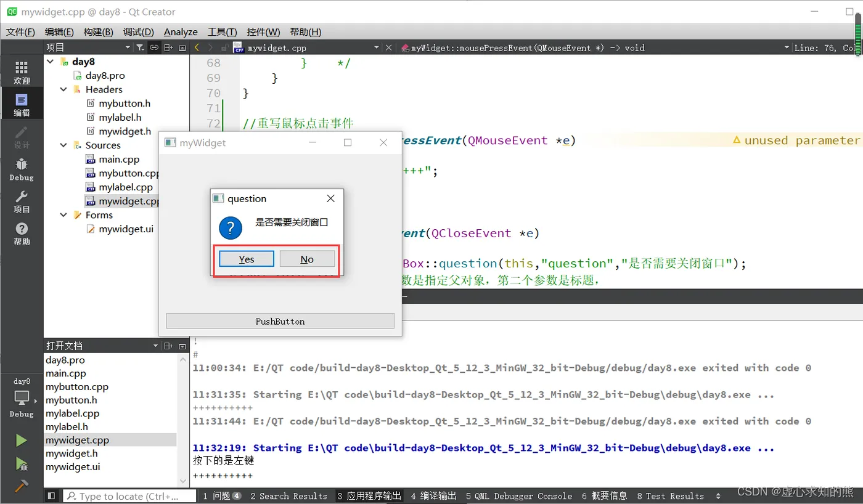Go back in editor navigation history
The height and width of the screenshot is (504, 863).
tap(197, 47)
